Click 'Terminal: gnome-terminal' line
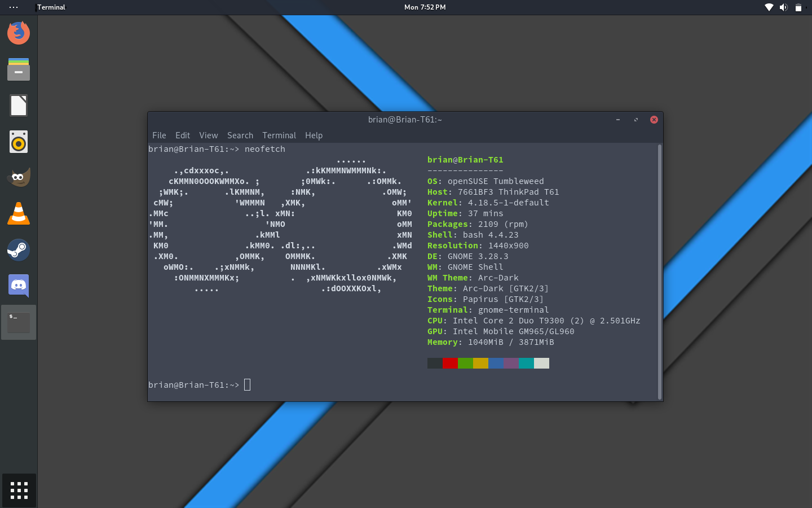812x508 pixels. pyautogui.click(x=488, y=310)
